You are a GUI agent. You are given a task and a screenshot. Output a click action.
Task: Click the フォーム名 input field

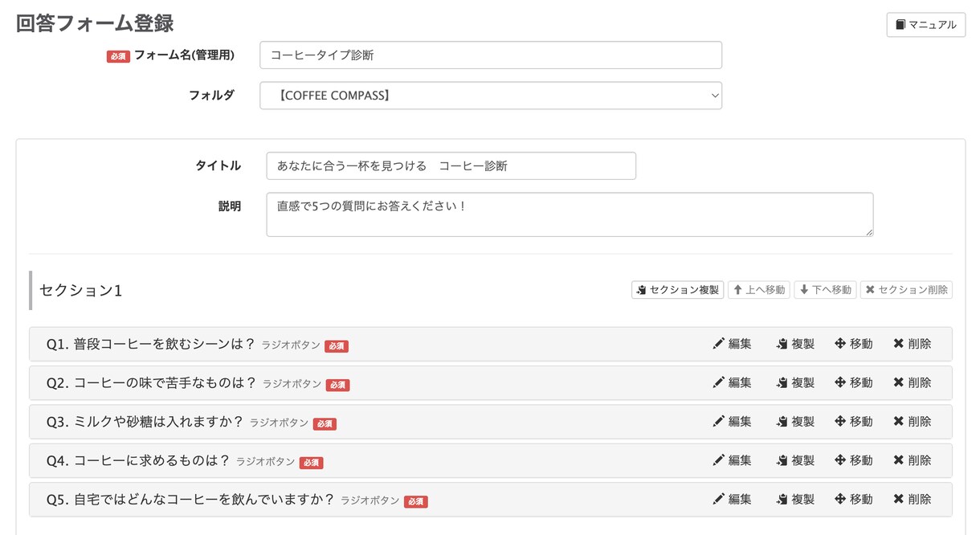click(491, 55)
